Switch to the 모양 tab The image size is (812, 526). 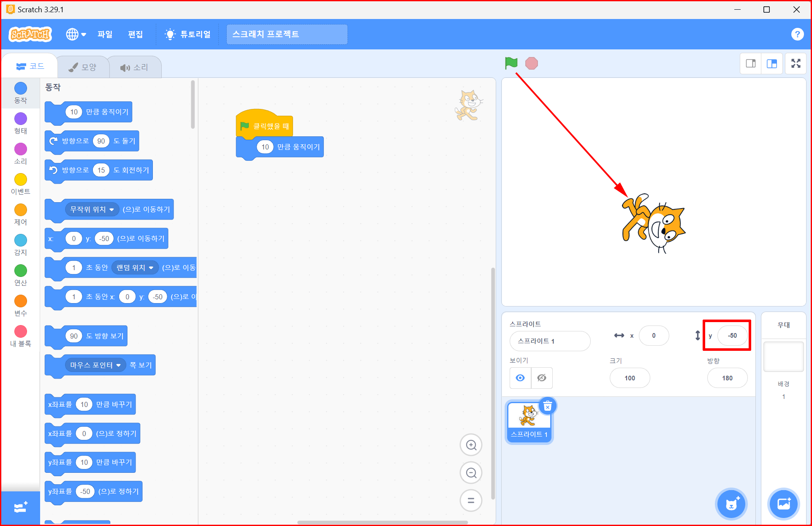point(83,67)
